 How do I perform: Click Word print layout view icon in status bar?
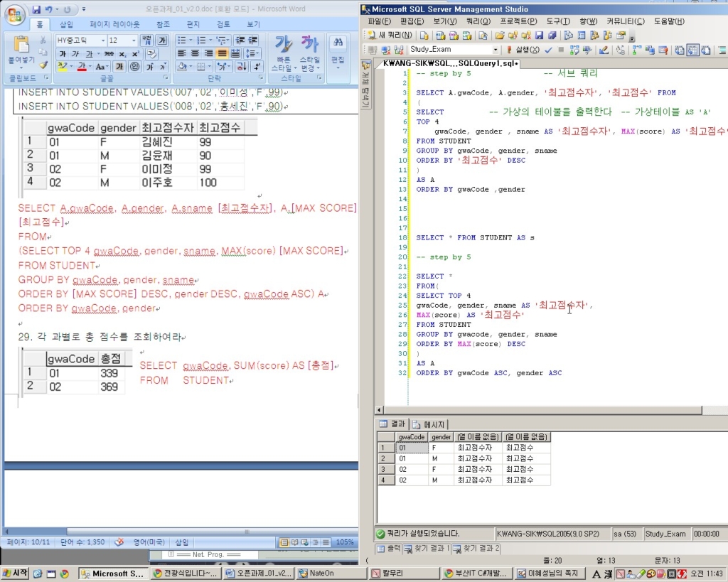click(x=284, y=542)
